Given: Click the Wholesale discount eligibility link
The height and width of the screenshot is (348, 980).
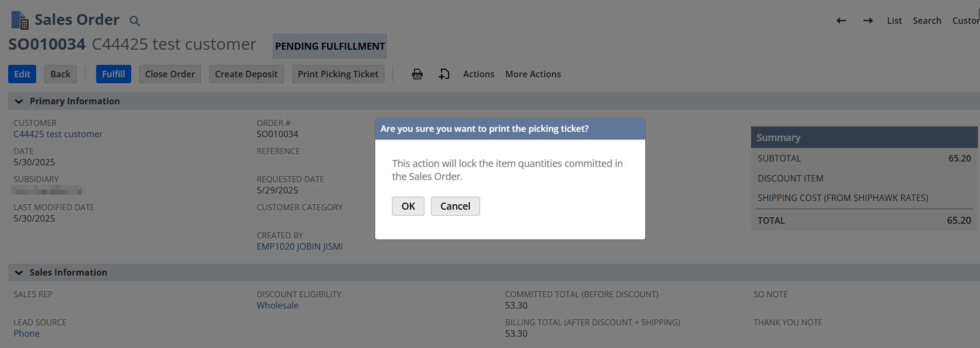Looking at the screenshot, I should [278, 305].
